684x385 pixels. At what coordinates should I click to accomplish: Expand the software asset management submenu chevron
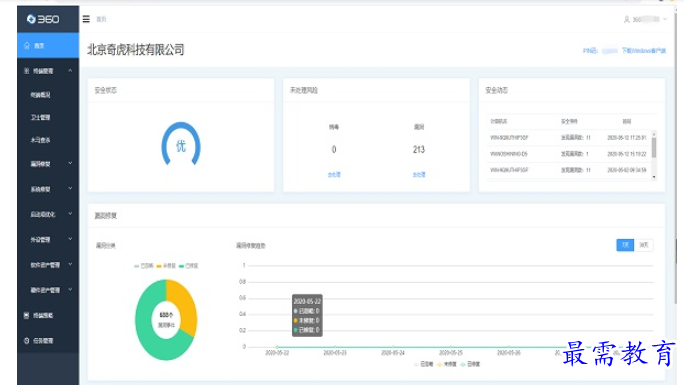(70, 264)
